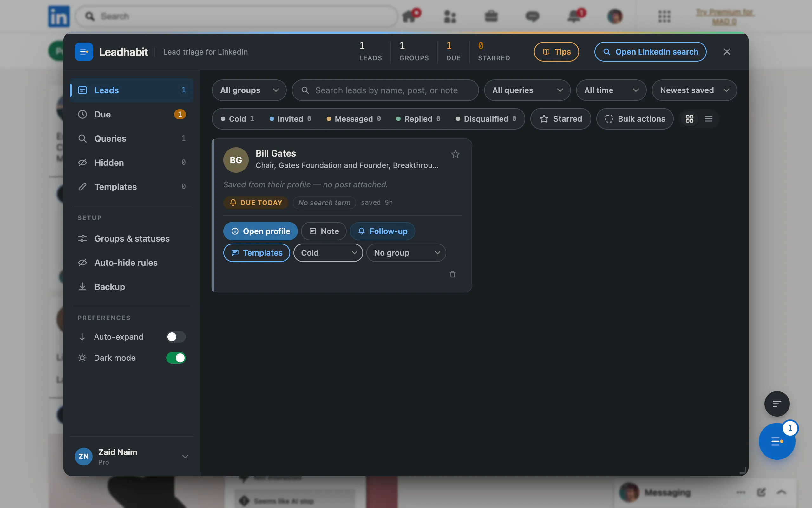Click the Bulk actions button
This screenshot has width=812, height=508.
click(635, 119)
